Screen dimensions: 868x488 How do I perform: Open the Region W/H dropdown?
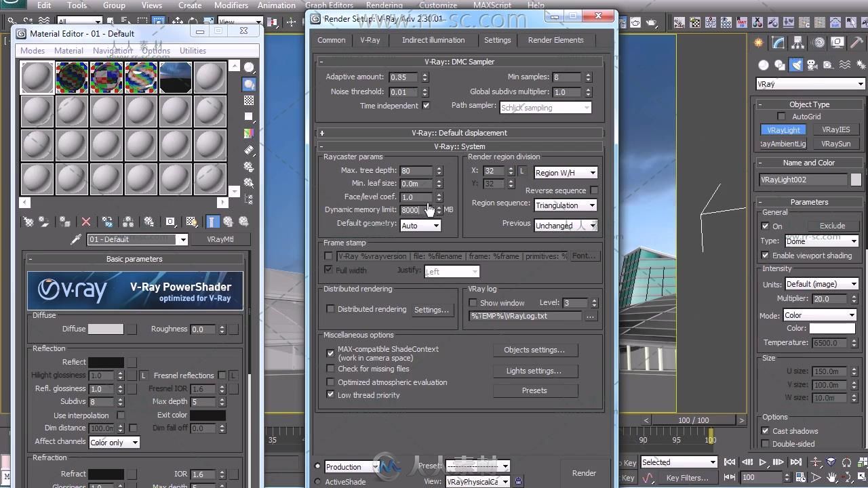pos(566,173)
